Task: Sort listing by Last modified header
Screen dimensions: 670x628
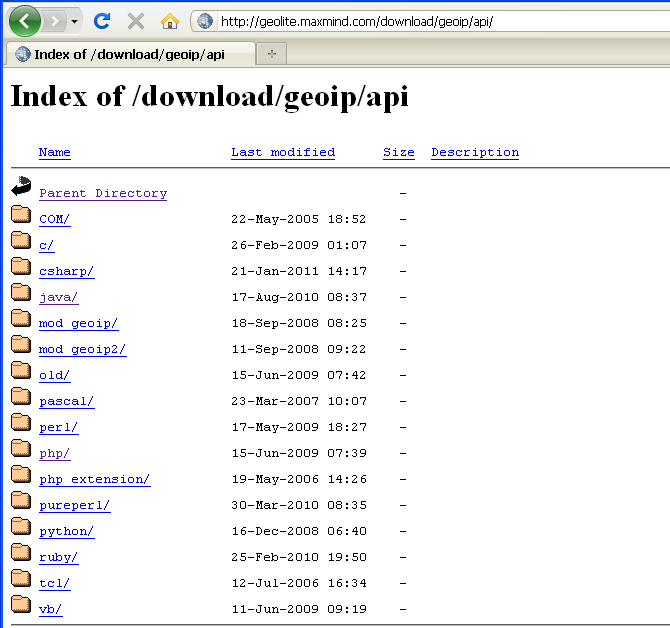Action: (283, 152)
